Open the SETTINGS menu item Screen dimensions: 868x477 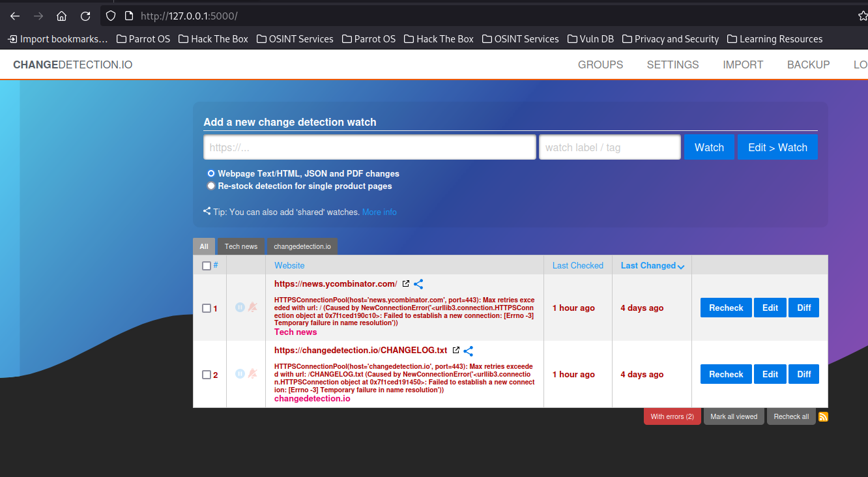coord(673,65)
